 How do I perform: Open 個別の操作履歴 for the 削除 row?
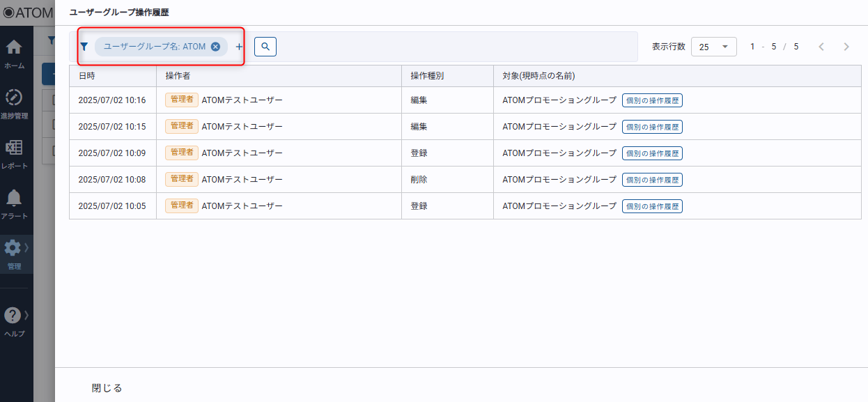point(652,180)
